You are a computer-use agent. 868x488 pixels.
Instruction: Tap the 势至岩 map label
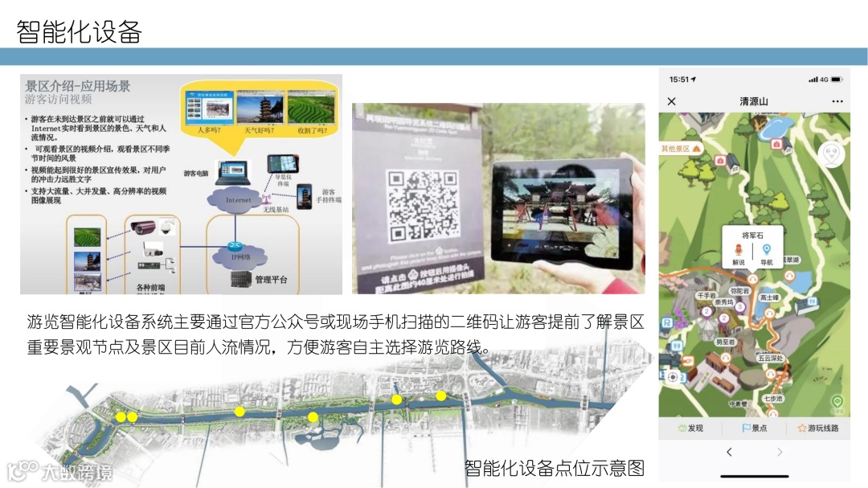[725, 342]
